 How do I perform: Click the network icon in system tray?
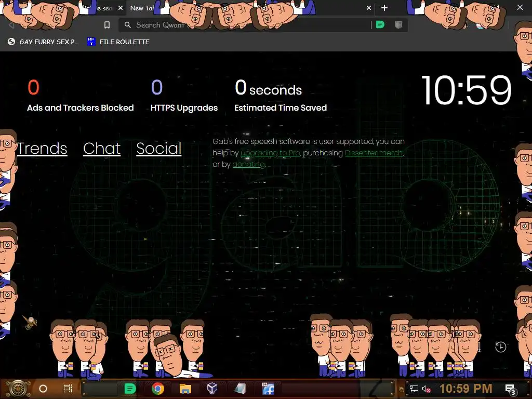point(414,389)
